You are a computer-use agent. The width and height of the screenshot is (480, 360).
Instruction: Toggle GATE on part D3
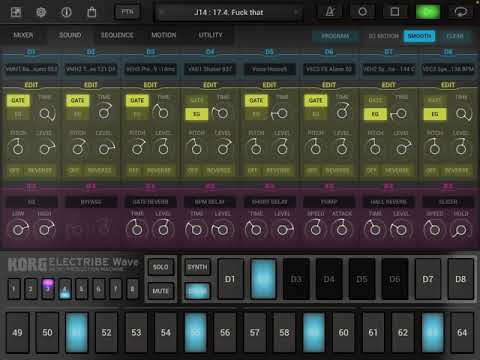(x=137, y=100)
